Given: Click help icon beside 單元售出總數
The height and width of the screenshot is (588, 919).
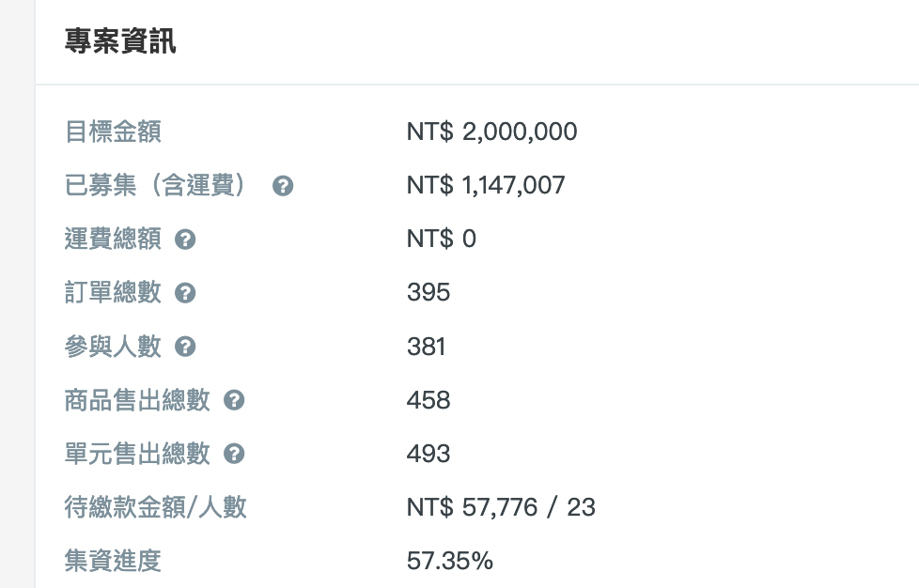Looking at the screenshot, I should [x=234, y=454].
